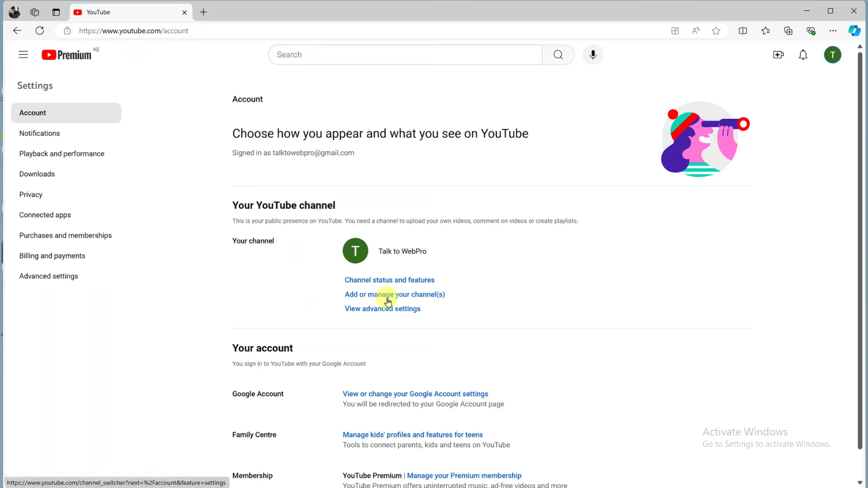This screenshot has height=488, width=868.
Task: Open a new tab with plus icon
Action: click(x=203, y=12)
